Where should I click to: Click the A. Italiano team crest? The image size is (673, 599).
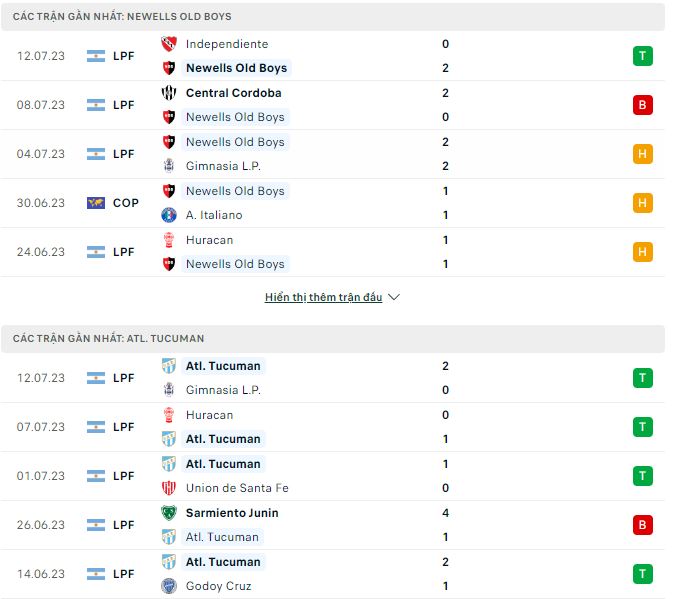[168, 215]
